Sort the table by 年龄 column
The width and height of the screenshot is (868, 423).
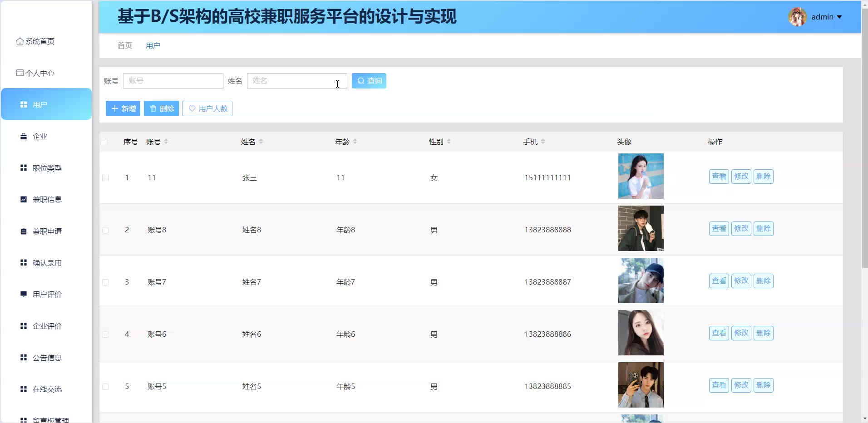click(355, 142)
